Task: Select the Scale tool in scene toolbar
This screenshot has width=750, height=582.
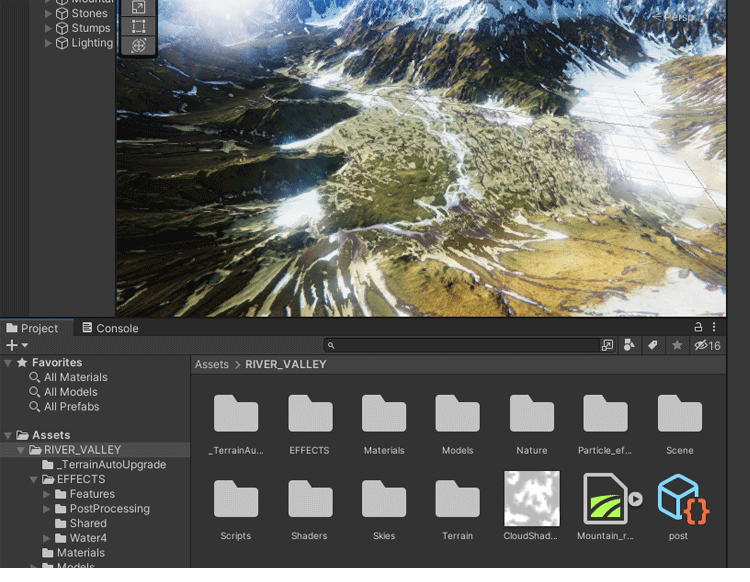Action: 139,8
